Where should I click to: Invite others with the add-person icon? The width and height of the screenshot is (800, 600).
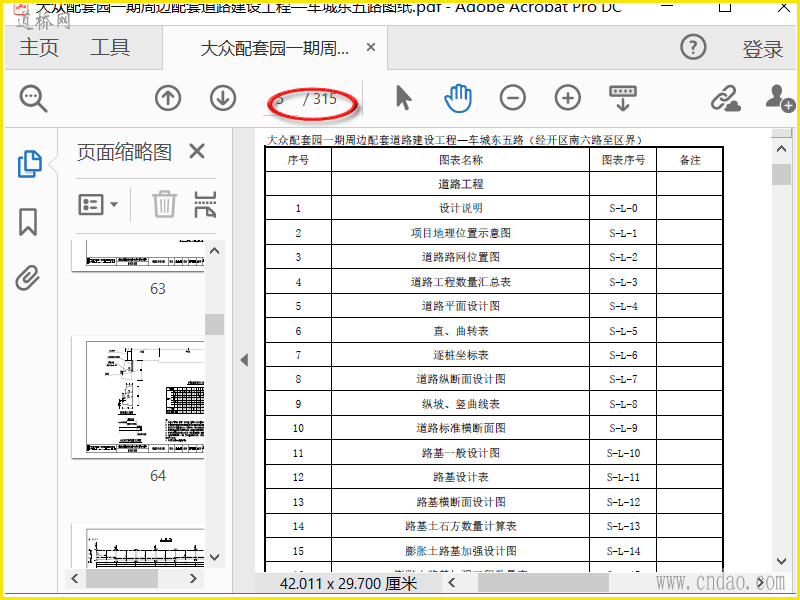click(x=780, y=98)
